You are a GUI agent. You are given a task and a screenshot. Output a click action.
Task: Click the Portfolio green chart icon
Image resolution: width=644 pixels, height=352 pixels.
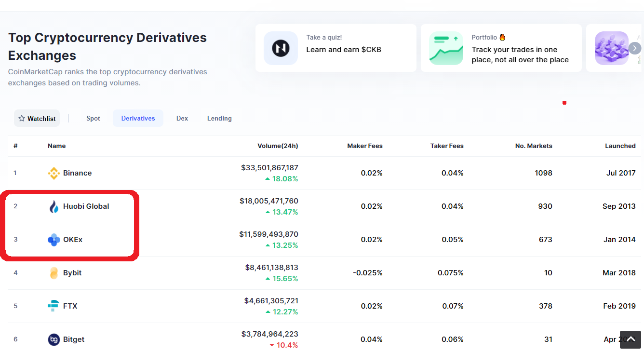[x=446, y=48]
